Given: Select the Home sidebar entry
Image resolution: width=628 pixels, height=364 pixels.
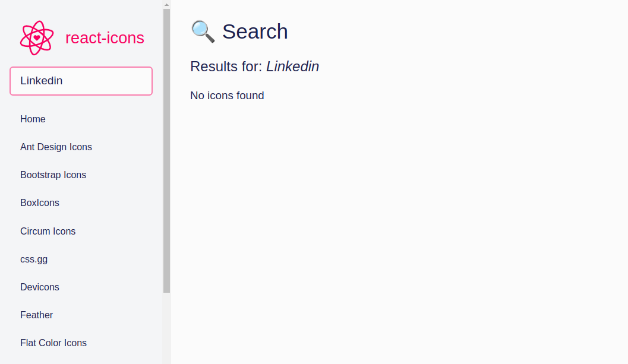Looking at the screenshot, I should point(33,119).
